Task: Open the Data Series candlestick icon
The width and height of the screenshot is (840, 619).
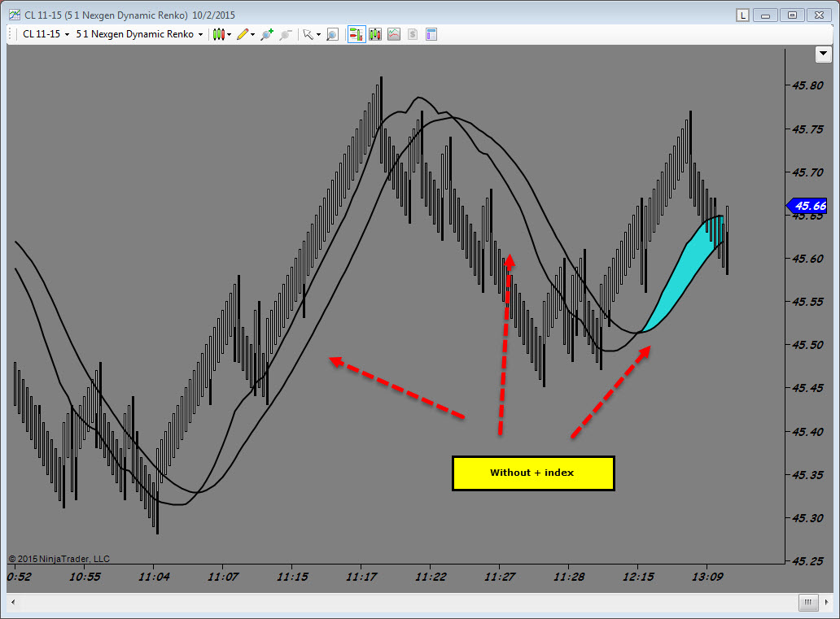Action: coord(375,35)
